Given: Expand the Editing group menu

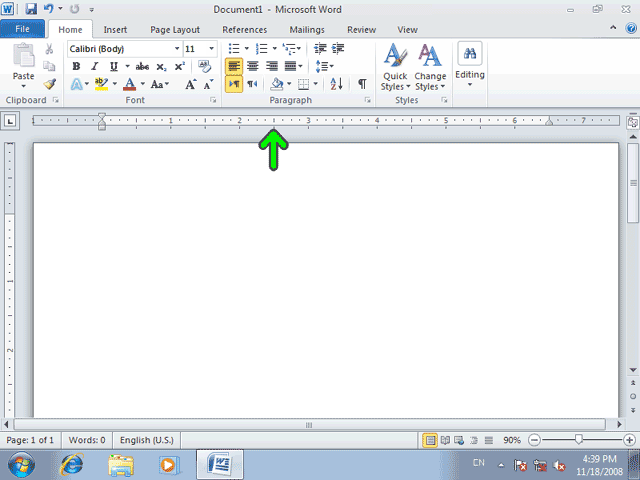Looking at the screenshot, I should pos(470,65).
